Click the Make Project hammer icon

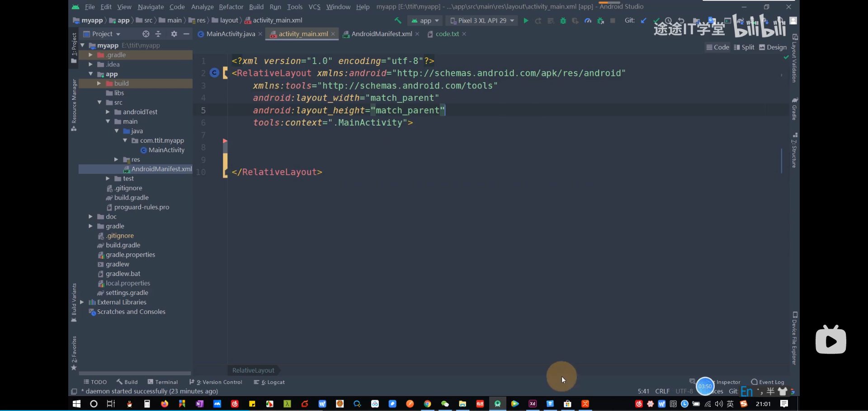(398, 20)
